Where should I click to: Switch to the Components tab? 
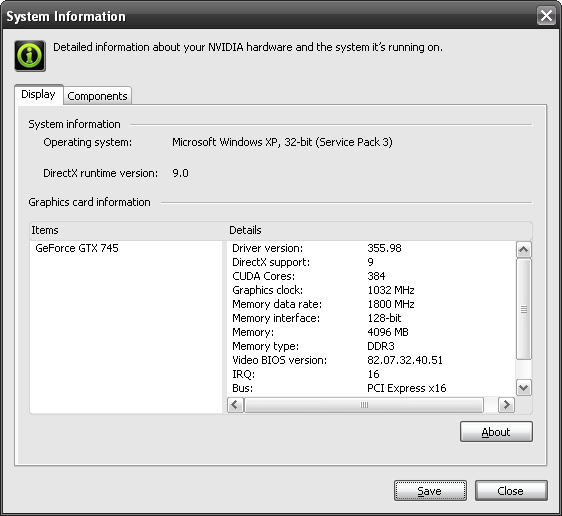pos(97,96)
